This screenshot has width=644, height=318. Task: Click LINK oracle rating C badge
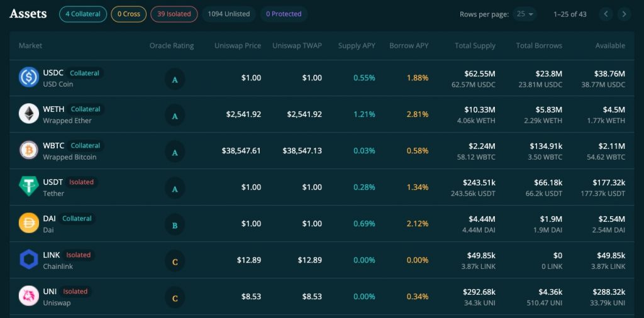[175, 262]
